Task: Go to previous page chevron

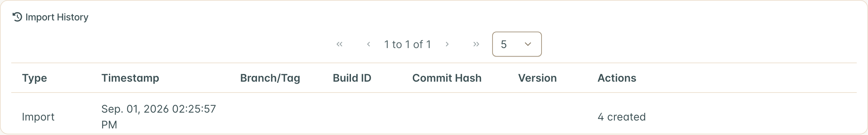Action: point(369,44)
